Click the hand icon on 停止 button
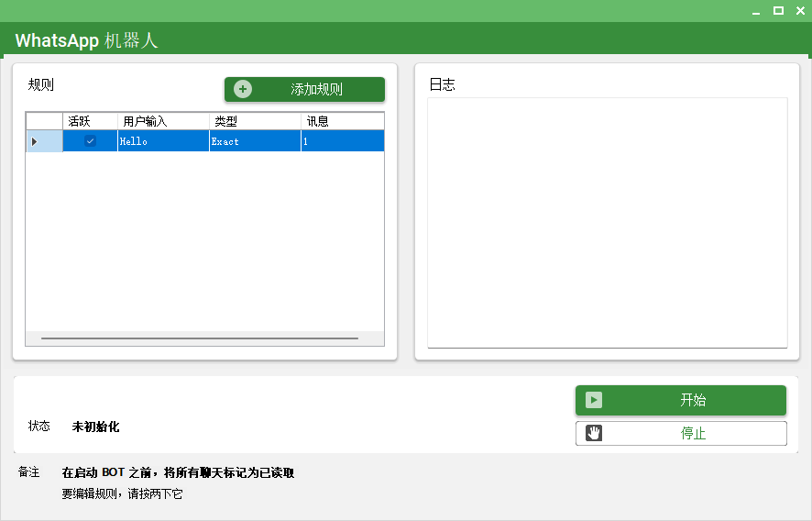 coord(594,433)
